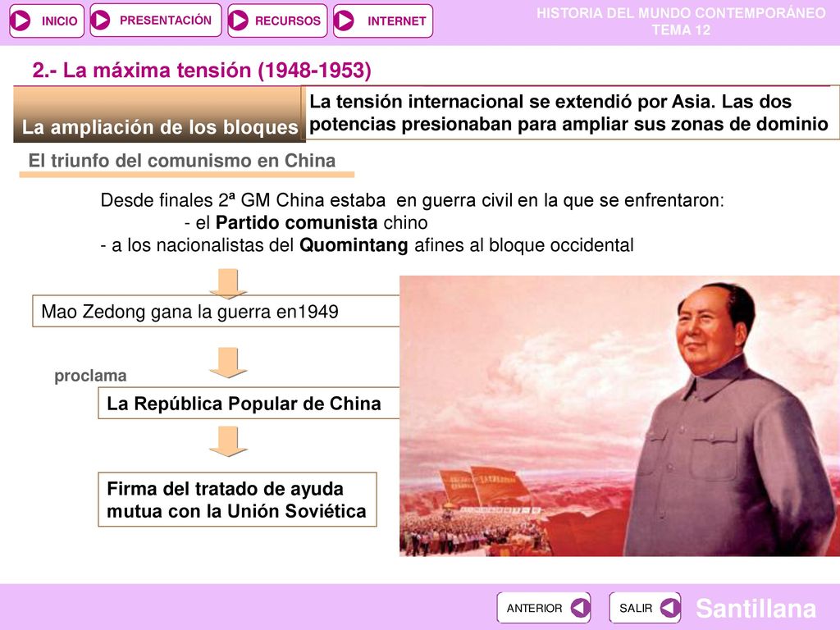Click the Mao Zedong painting image
This screenshot has width=840, height=630.
point(619,416)
